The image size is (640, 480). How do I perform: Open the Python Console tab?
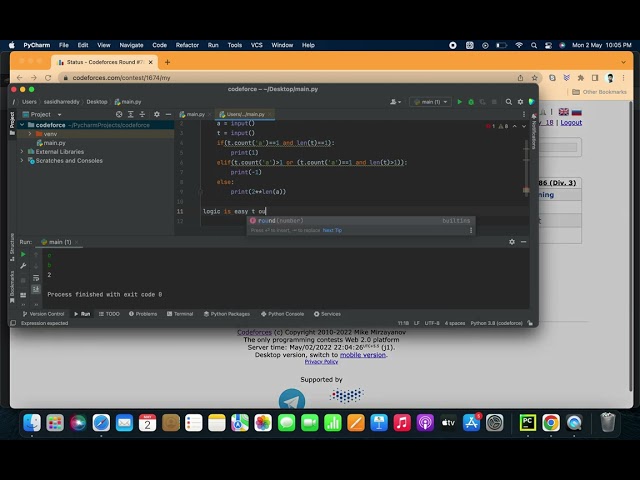pos(282,314)
